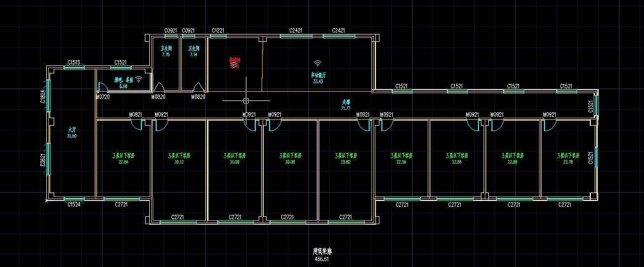Viewport: 644px width, 267px height.
Task: Click the M0720 door label text
Action: (102, 97)
